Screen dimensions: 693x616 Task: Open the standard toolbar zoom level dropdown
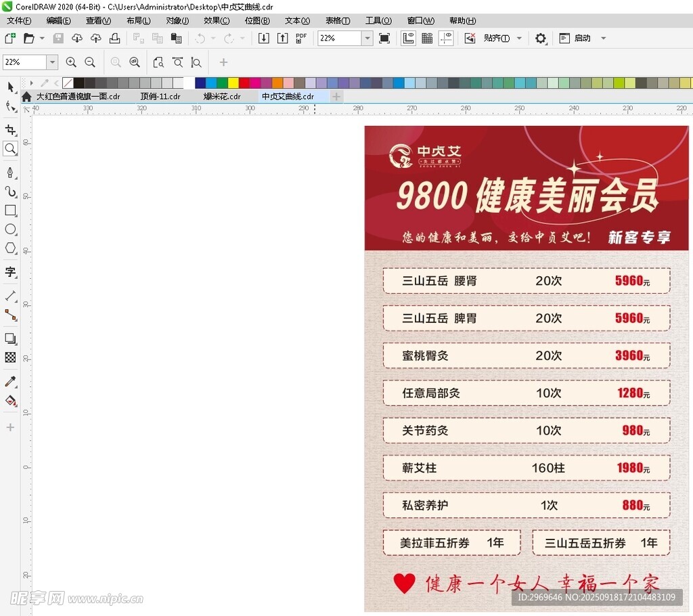[367, 39]
